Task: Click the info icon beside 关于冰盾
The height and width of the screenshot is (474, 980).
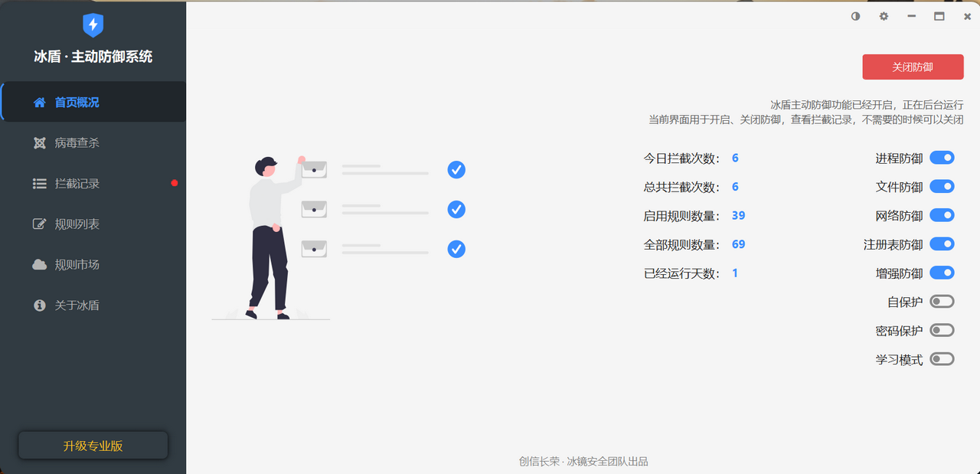Action: 39,306
